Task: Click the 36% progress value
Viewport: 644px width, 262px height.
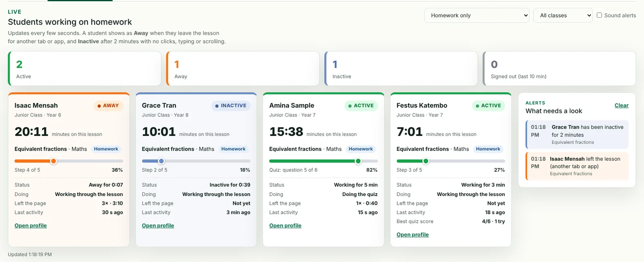Action: point(117,170)
